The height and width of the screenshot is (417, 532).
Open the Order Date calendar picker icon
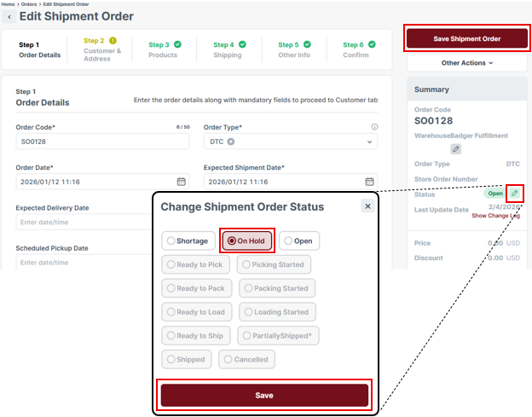pyautogui.click(x=181, y=182)
